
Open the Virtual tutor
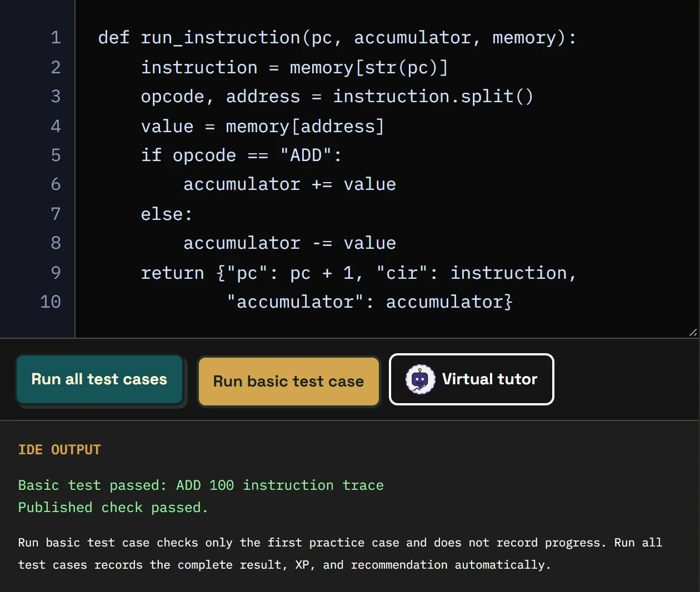[x=472, y=379]
